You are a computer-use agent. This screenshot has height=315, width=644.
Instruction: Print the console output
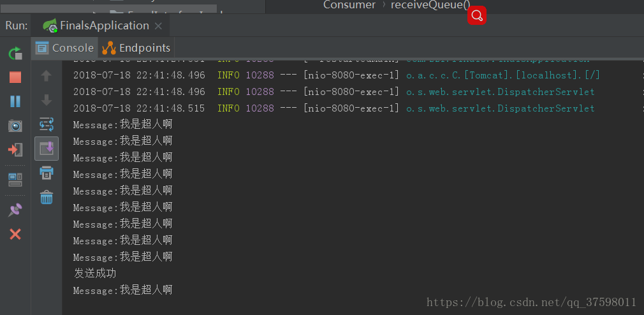pos(47,173)
